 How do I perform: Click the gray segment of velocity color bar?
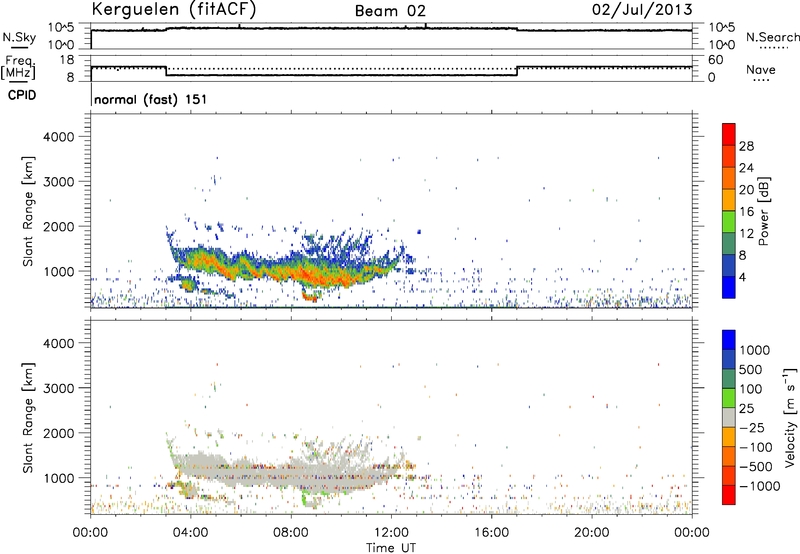point(729,417)
